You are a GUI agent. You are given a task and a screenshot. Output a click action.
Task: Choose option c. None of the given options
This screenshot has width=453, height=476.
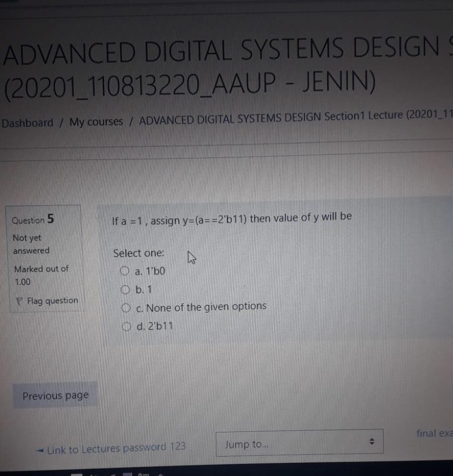[x=125, y=307]
